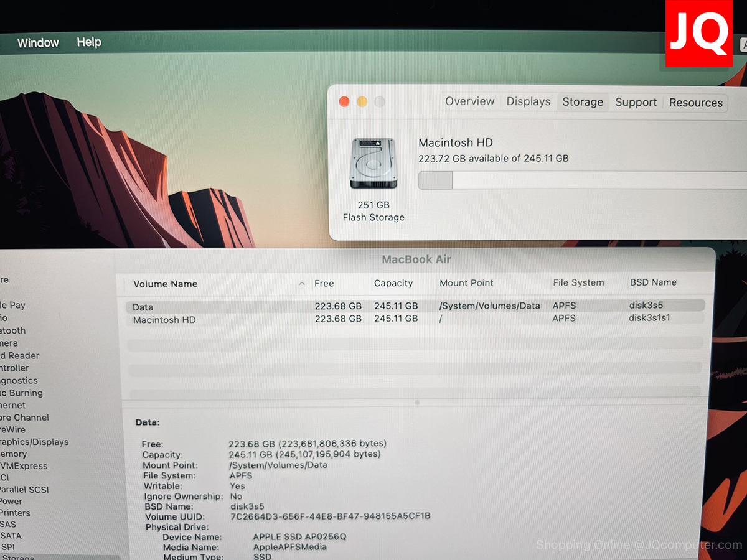The height and width of the screenshot is (560, 747).
Task: Open the Resources tab
Action: [696, 103]
